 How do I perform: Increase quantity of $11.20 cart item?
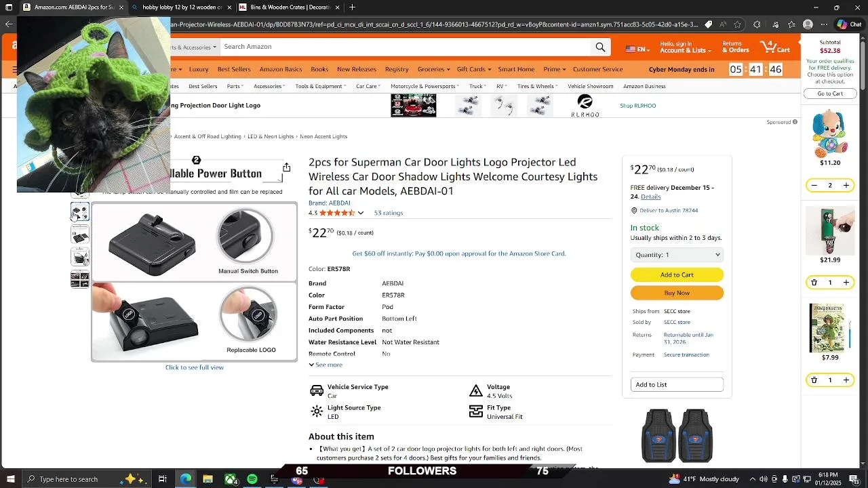click(x=846, y=185)
